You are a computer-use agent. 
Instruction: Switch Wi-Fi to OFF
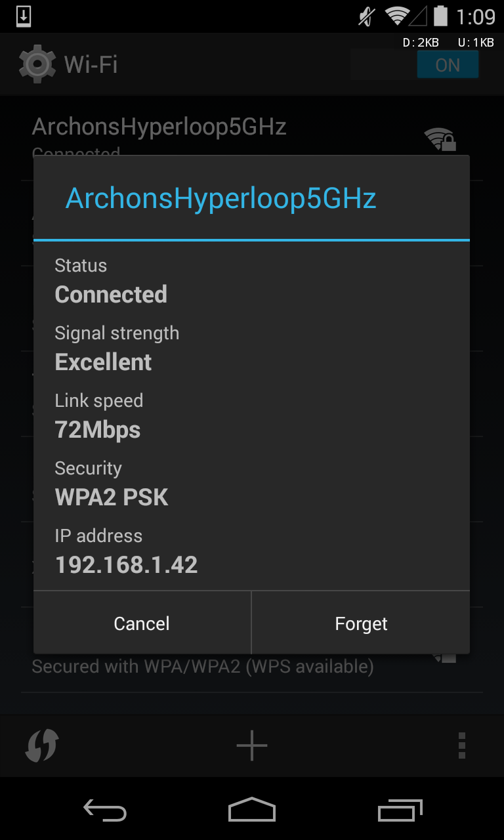coord(384,64)
